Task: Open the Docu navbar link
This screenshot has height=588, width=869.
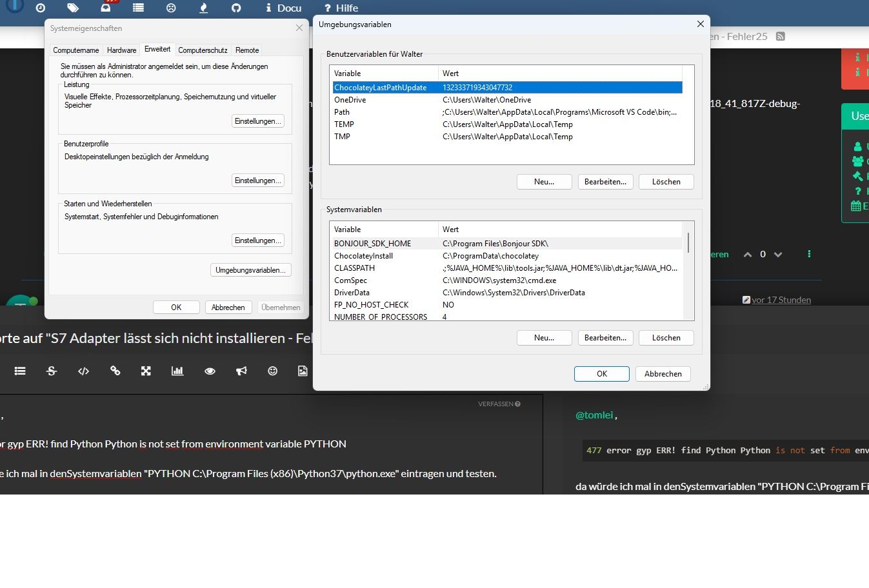Action: (283, 8)
